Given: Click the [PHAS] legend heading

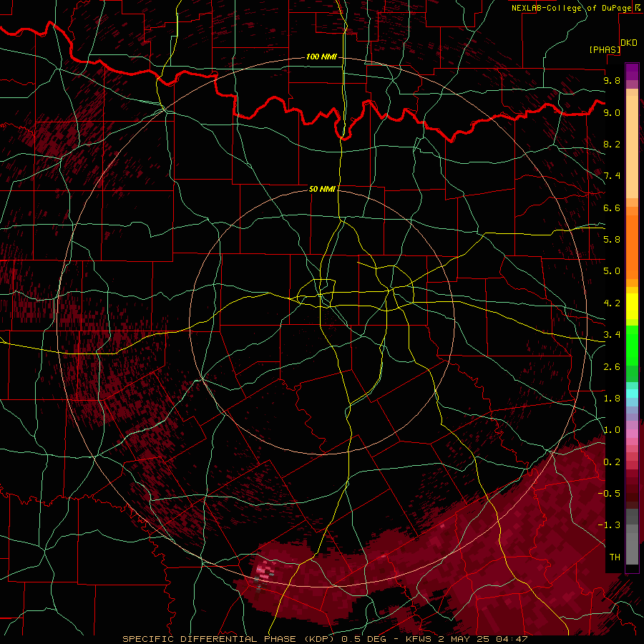Looking at the screenshot, I should (x=605, y=49).
